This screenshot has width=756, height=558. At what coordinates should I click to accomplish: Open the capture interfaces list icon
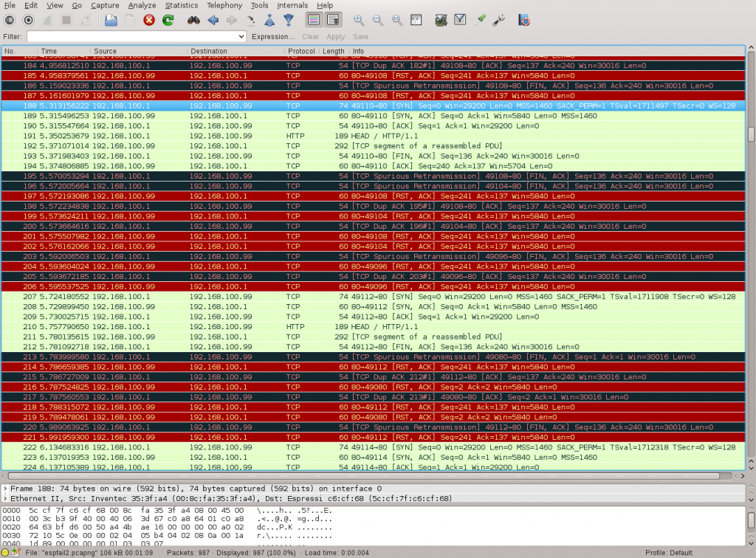coord(10,20)
